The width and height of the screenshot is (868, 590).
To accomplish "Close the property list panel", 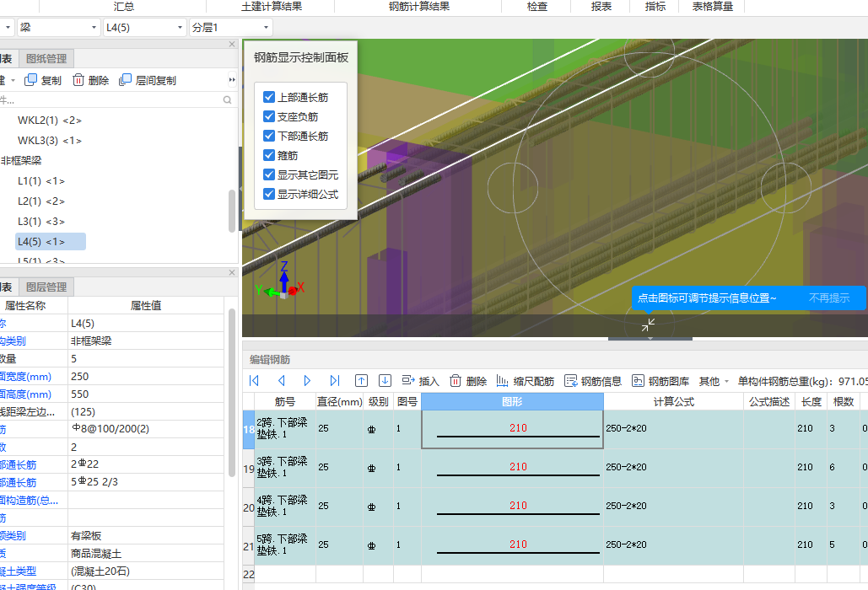I will pyautogui.click(x=232, y=272).
